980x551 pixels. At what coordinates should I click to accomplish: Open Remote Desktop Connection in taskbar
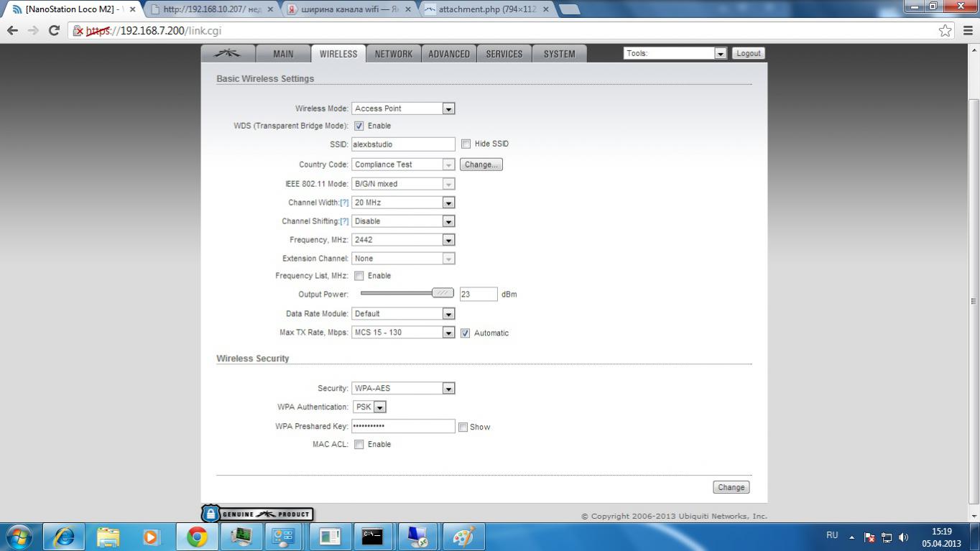pos(417,537)
